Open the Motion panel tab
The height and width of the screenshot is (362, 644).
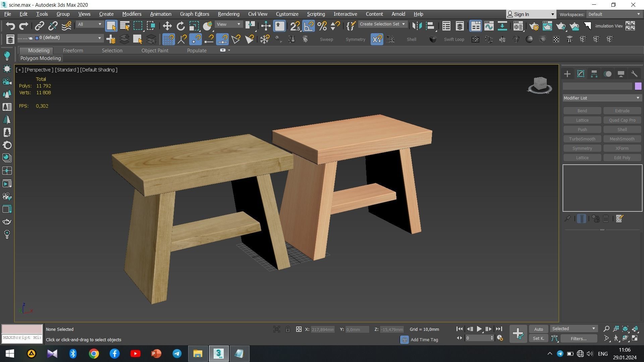[607, 74]
